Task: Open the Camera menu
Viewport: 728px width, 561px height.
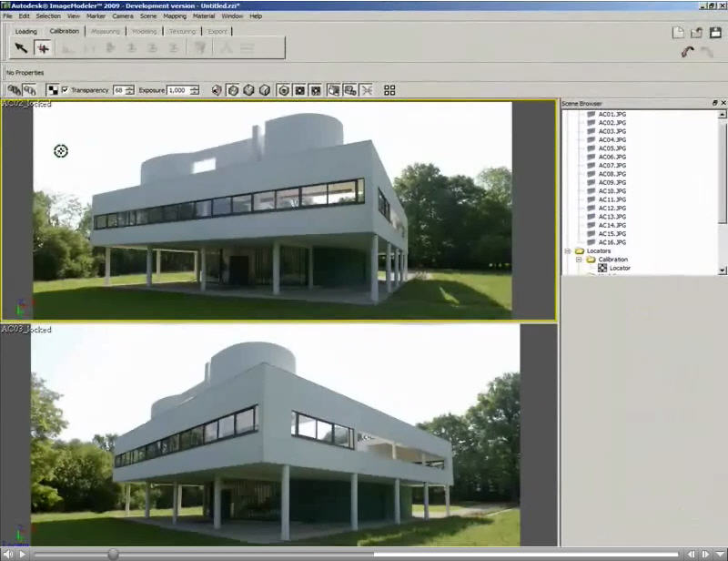Action: tap(124, 15)
